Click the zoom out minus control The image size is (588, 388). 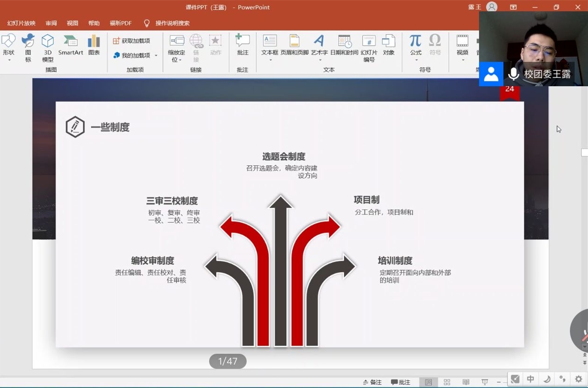pos(499,382)
